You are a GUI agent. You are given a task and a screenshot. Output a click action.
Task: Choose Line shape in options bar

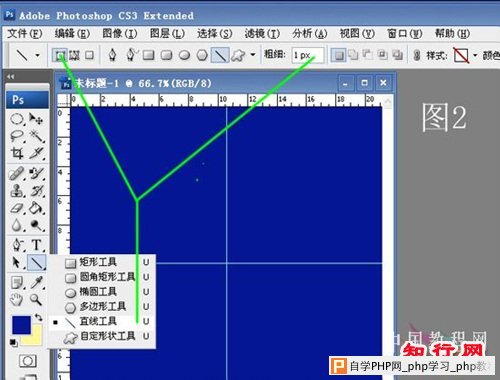click(220, 55)
